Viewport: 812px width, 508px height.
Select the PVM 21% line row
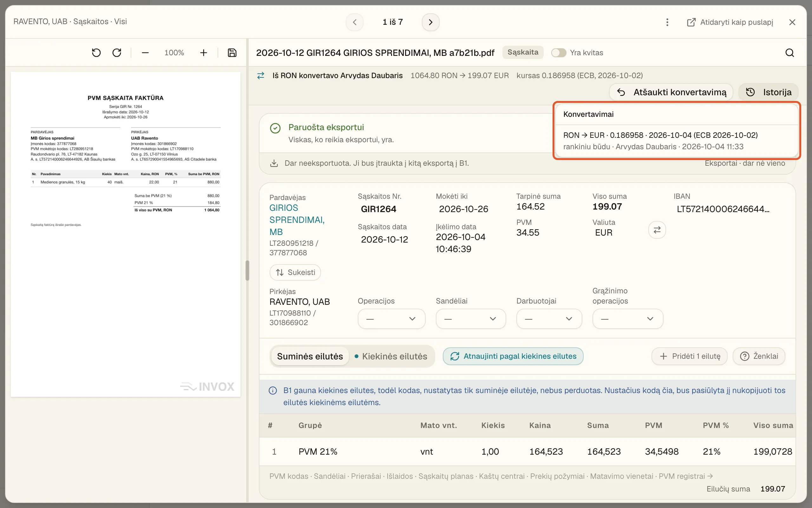(x=527, y=451)
